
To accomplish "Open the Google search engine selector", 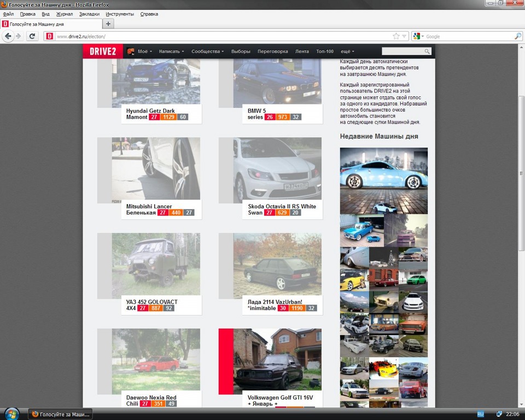I will pyautogui.click(x=418, y=36).
